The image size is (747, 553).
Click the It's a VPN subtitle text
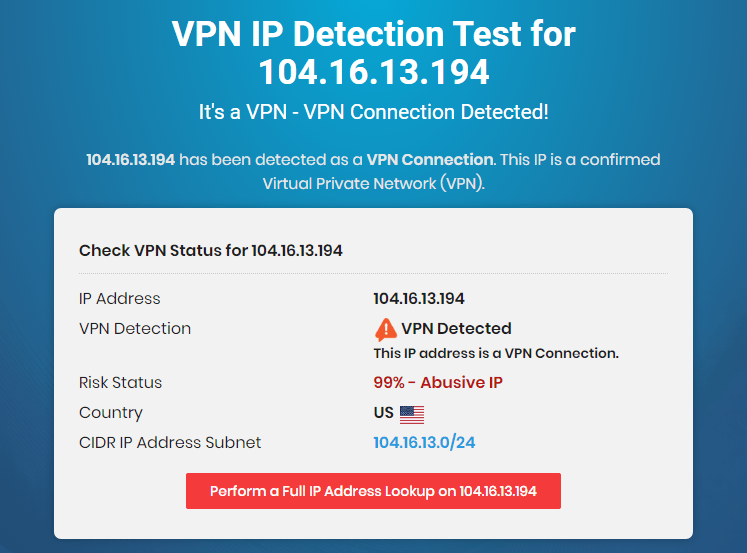point(374,112)
